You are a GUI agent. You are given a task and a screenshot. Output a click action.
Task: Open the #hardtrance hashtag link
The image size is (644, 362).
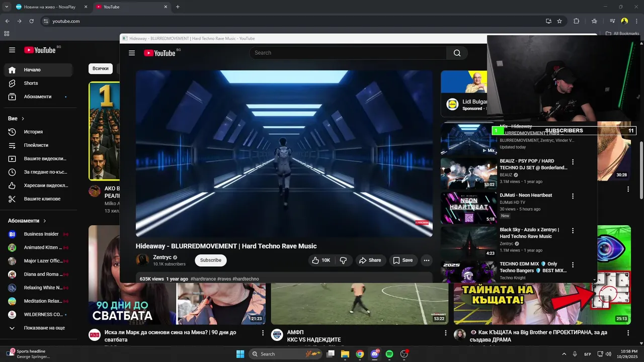pos(203,279)
